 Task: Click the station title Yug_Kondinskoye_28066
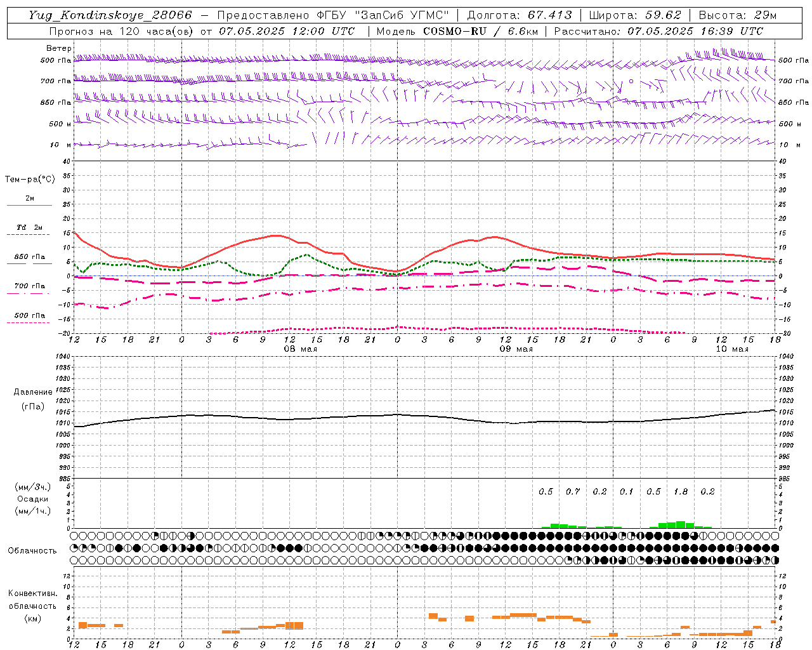110,15
